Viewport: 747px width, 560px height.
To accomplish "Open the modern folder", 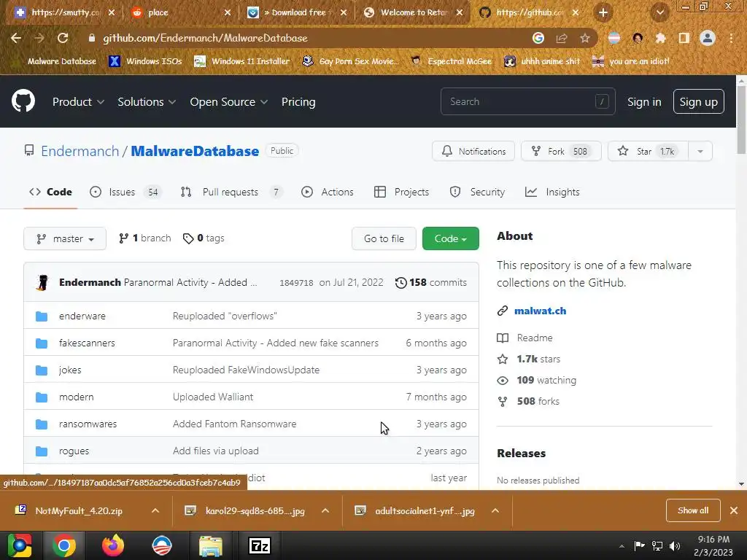I will click(76, 397).
